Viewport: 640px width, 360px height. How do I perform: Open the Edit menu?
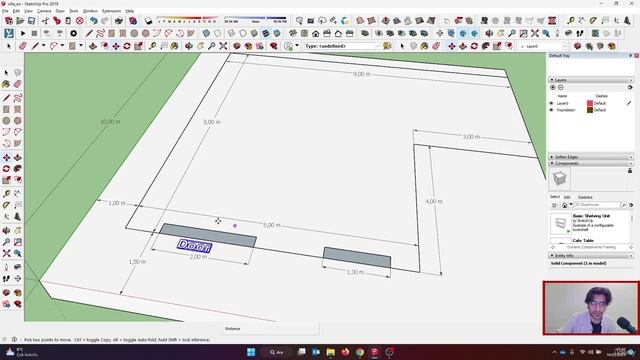(16, 11)
